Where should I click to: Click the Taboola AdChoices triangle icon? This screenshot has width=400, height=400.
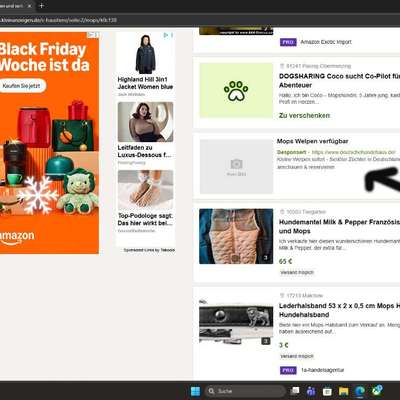tap(166, 35)
